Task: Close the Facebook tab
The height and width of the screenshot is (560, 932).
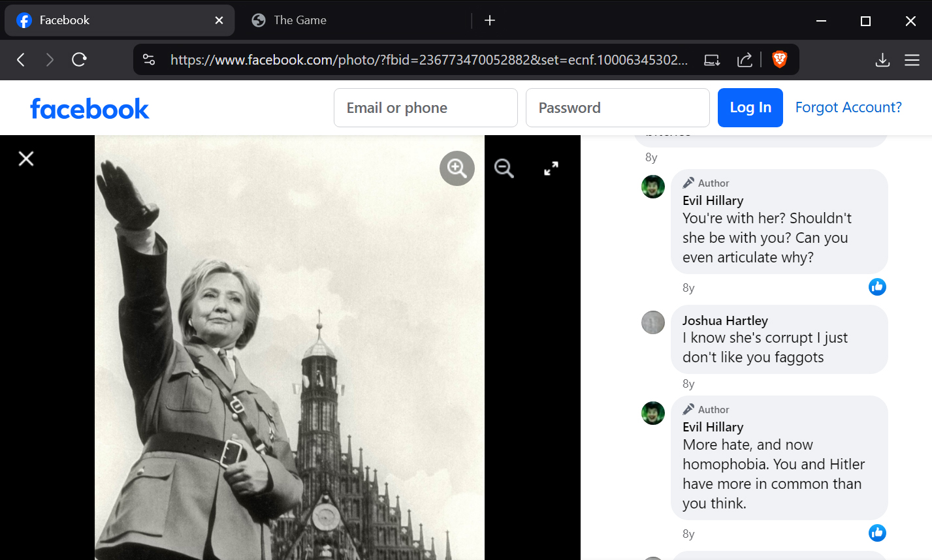Action: coord(219,20)
